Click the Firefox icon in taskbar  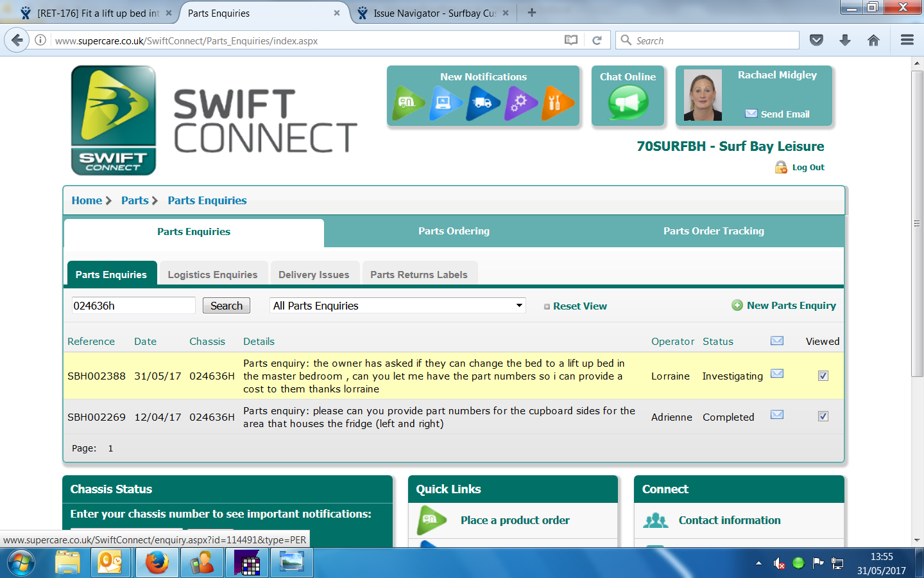coord(157,563)
